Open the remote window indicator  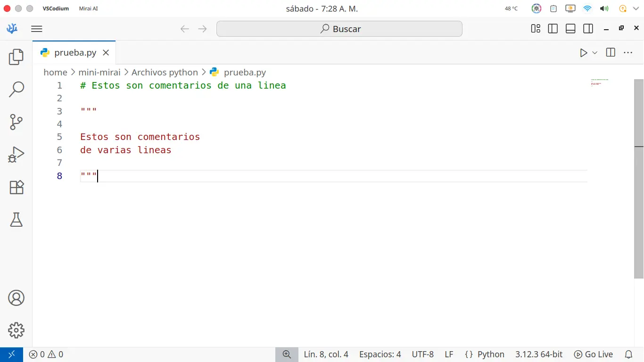[11, 354]
